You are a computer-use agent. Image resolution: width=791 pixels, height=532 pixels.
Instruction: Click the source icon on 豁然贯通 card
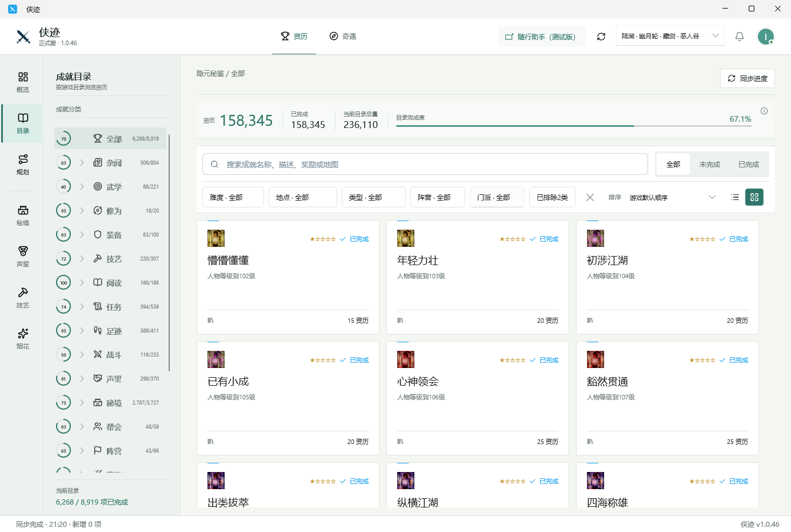pos(590,442)
